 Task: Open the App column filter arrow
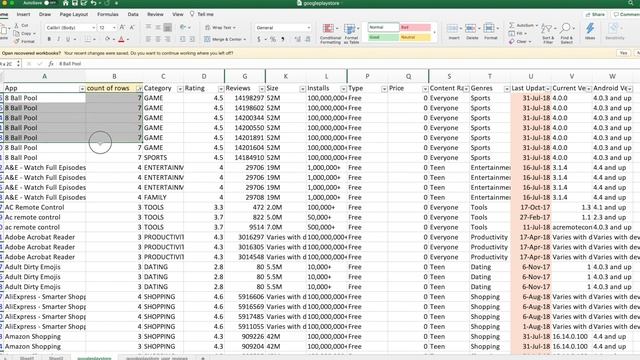pyautogui.click(x=82, y=89)
